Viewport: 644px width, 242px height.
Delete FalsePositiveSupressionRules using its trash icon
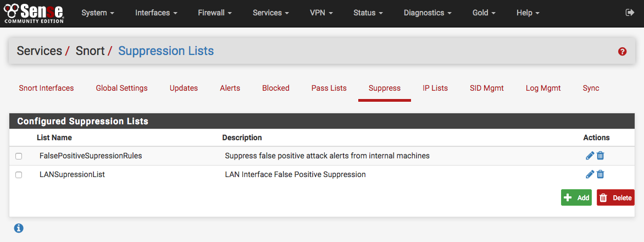coord(601,156)
